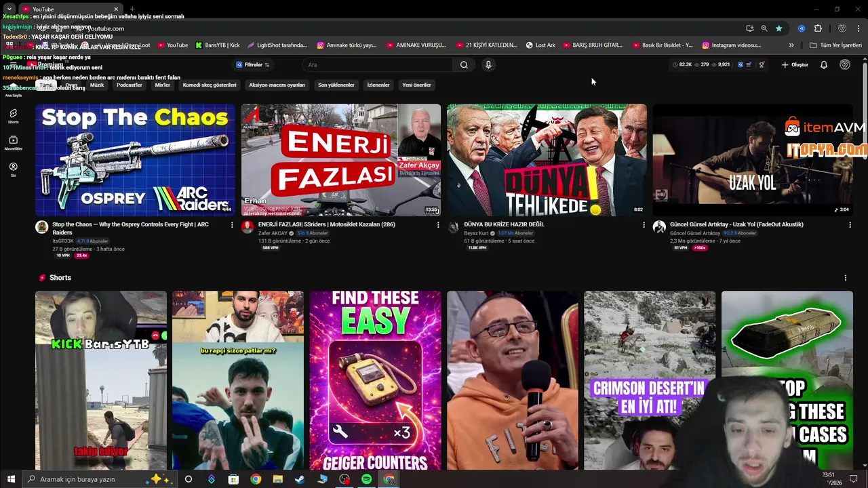This screenshot has width=868, height=488.
Task: Open the Filtreler dropdown
Action: [253, 65]
